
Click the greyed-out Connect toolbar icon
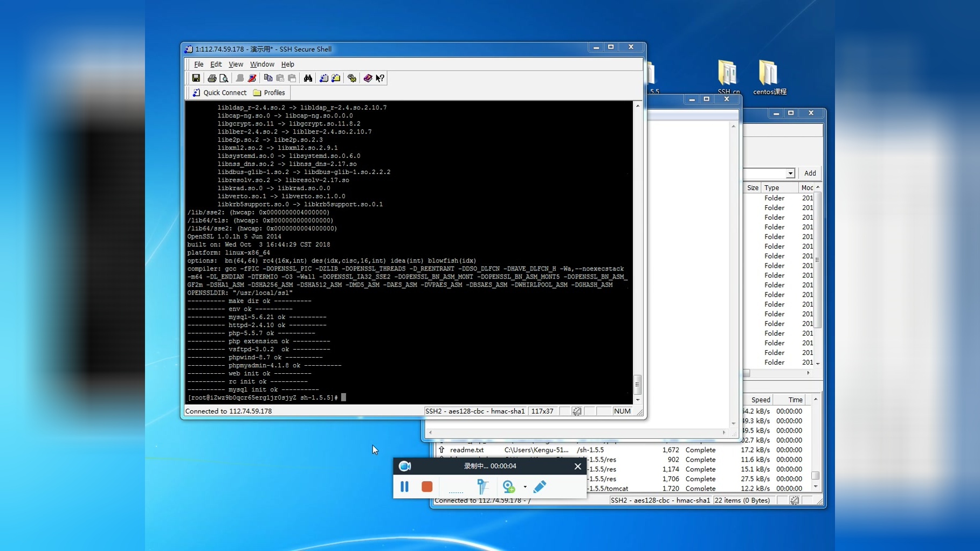pyautogui.click(x=240, y=78)
